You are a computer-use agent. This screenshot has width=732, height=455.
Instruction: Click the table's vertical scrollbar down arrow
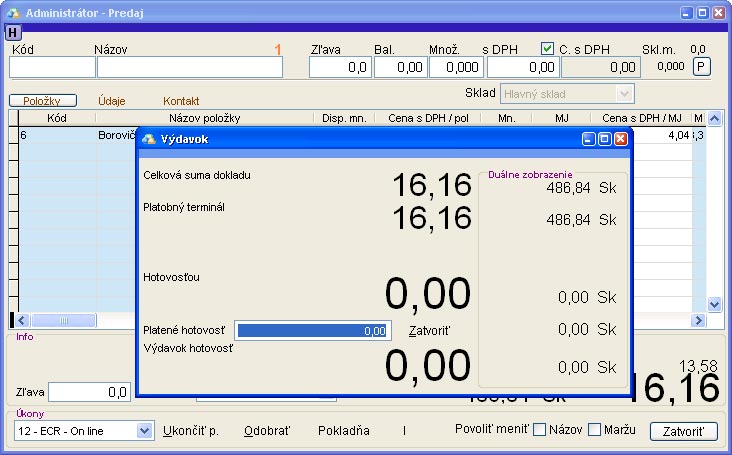714,304
